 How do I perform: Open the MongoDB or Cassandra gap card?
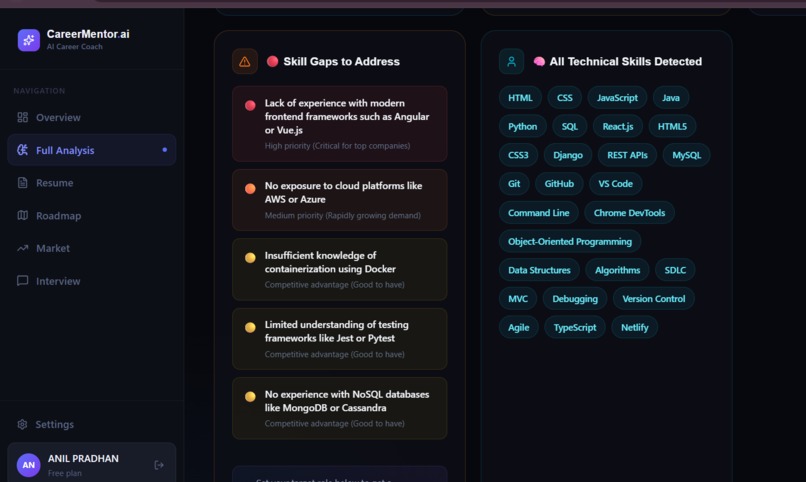pyautogui.click(x=340, y=408)
